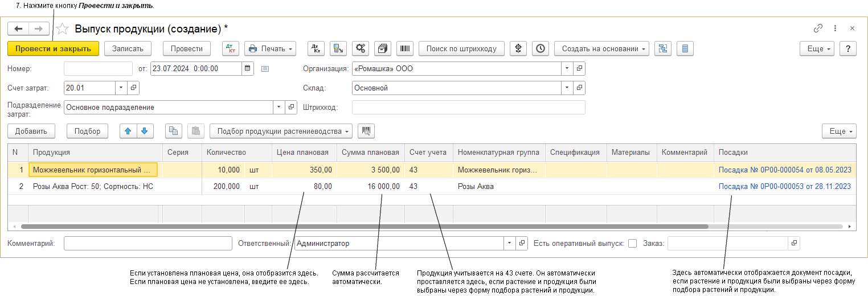Click the copy rows icon
The height and width of the screenshot is (296, 868).
tap(174, 131)
